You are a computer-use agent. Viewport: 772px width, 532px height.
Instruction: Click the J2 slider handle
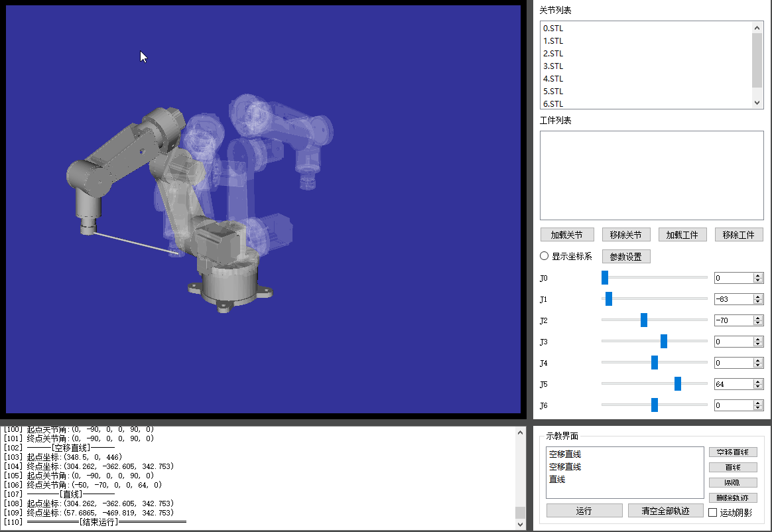point(643,320)
